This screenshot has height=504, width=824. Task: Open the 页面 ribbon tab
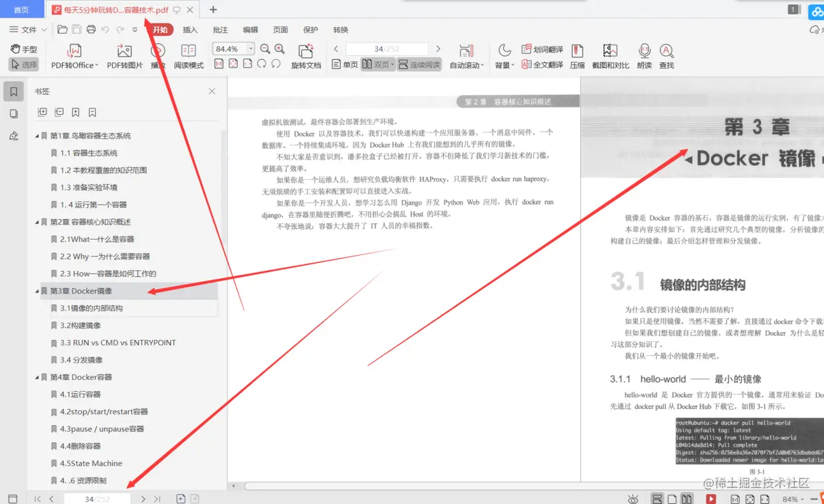click(x=280, y=29)
